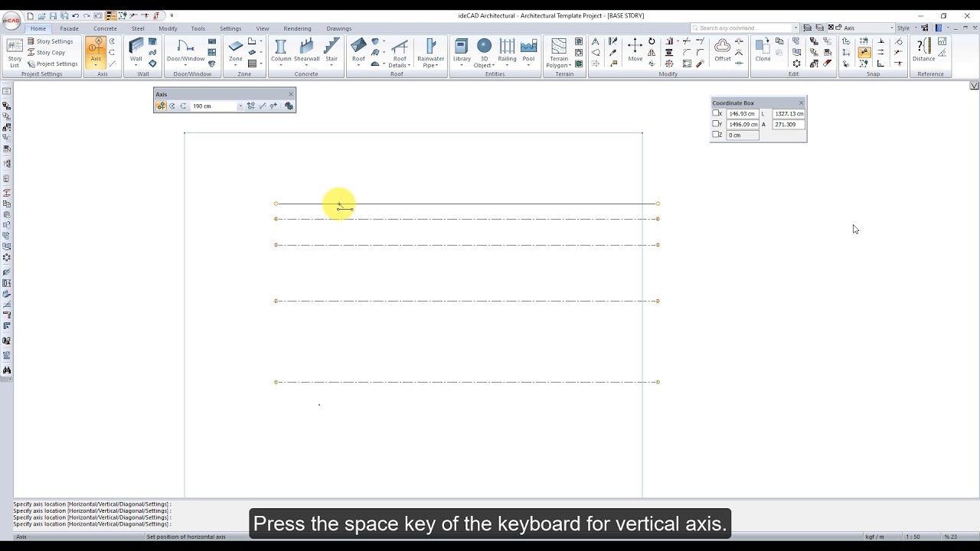The image size is (980, 551).
Task: Click the L length value field
Action: tap(789, 113)
